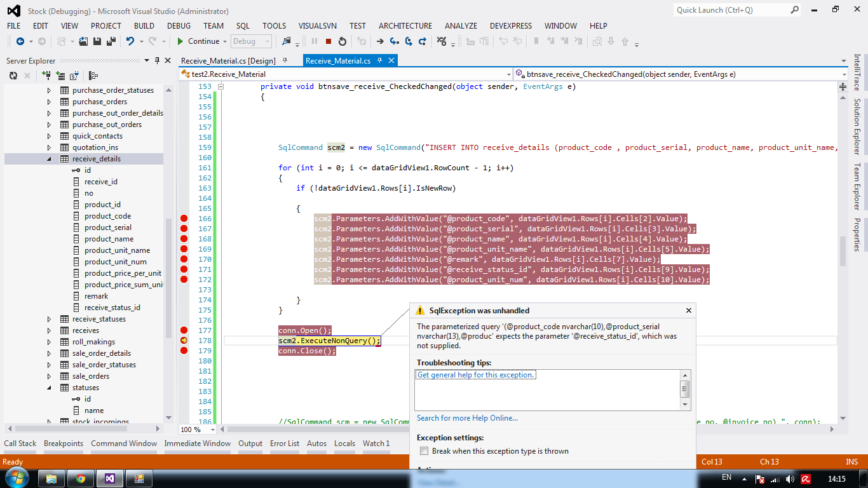Switch to Receive_Material.cs [Design] tab
This screenshot has height=488, width=868.
click(x=228, y=61)
